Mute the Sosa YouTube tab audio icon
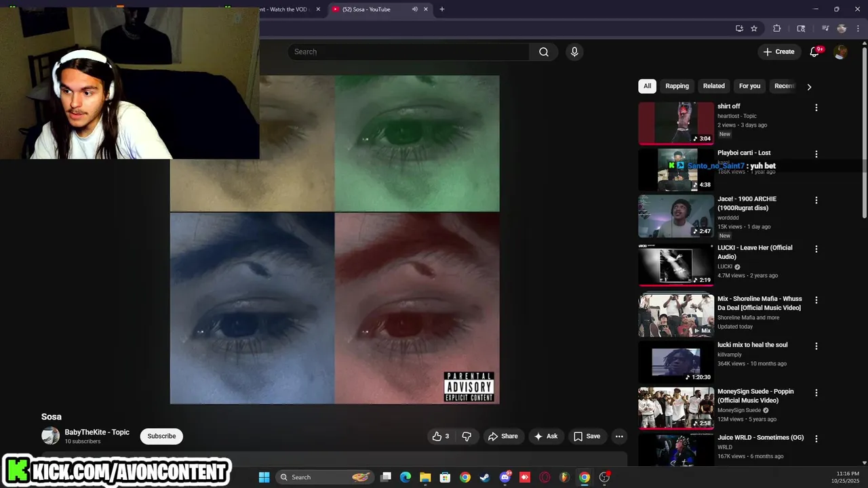Viewport: 868px width, 488px height. coord(414,9)
